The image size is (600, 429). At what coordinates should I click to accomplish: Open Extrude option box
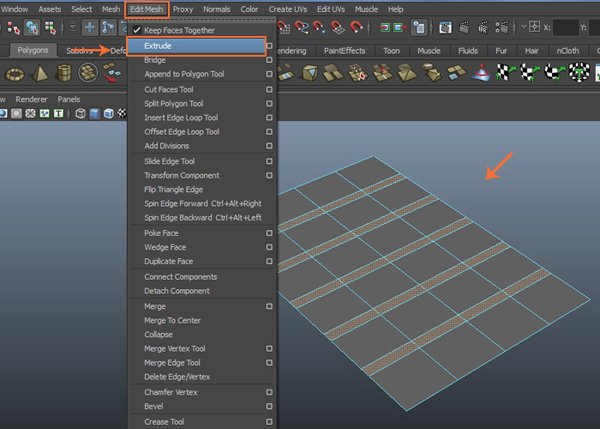point(269,46)
